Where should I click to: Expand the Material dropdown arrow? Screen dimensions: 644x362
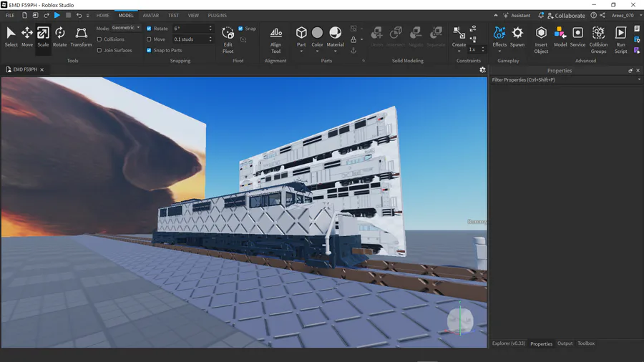pyautogui.click(x=335, y=52)
